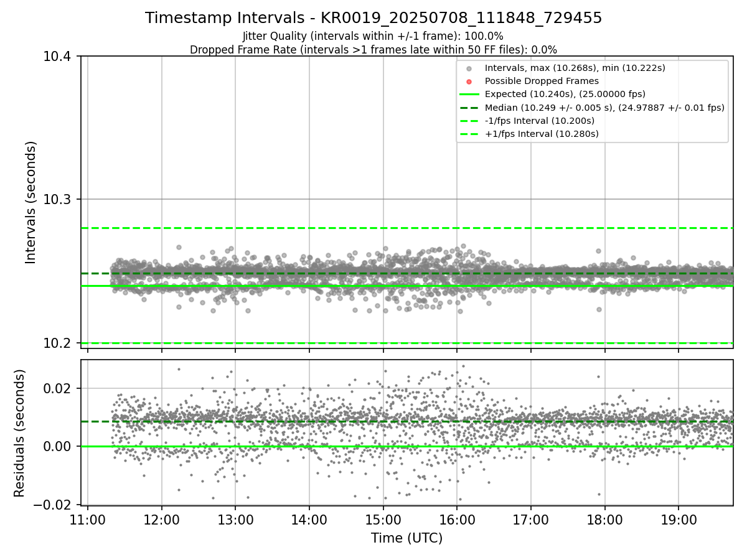
Task: Select the 'Jitter Quality' 100.0% subtitle line
Action: tap(373, 36)
